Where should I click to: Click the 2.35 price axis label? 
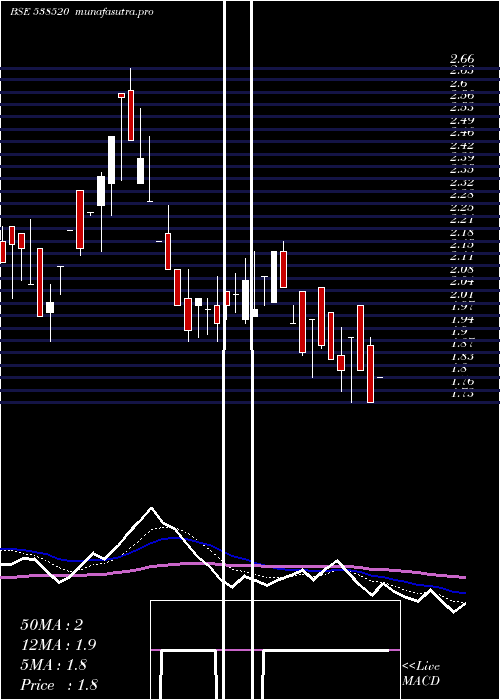(x=462, y=170)
